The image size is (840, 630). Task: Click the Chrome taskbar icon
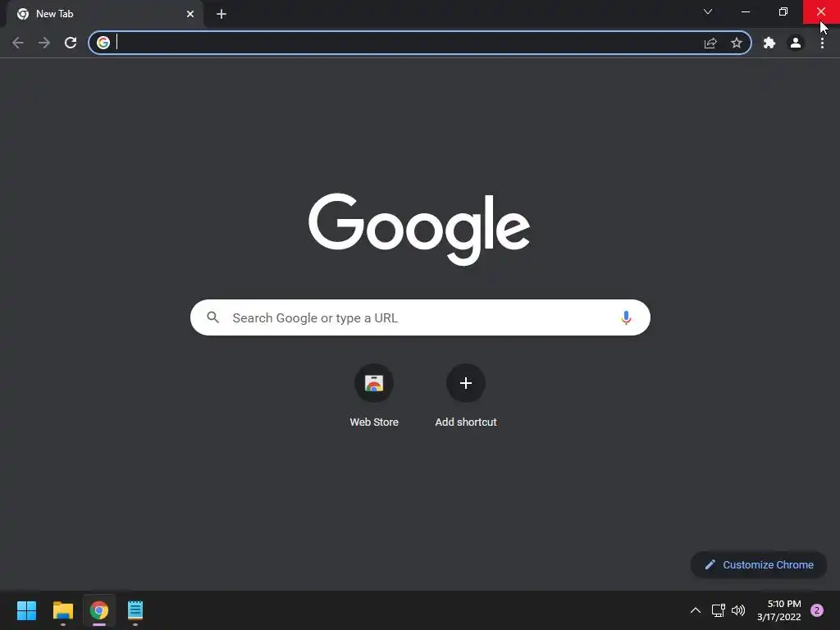click(x=99, y=610)
